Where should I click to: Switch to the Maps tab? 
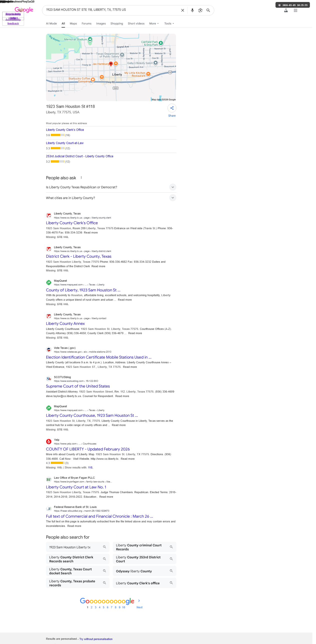pos(73,23)
